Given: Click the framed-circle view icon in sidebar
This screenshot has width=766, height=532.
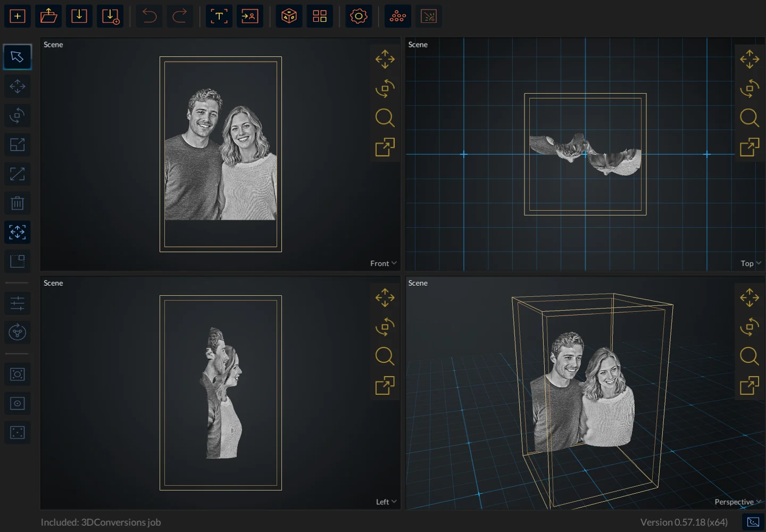Looking at the screenshot, I should (x=18, y=375).
